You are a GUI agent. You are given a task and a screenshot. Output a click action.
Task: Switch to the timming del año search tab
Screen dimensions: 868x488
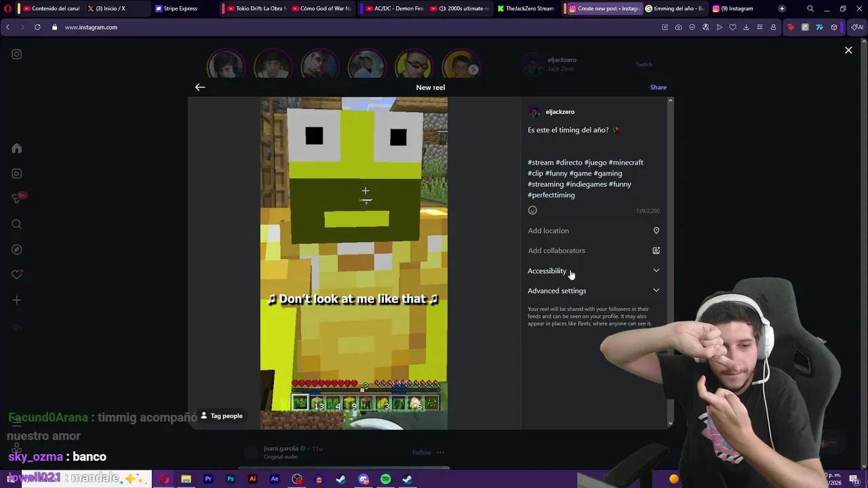(x=674, y=9)
